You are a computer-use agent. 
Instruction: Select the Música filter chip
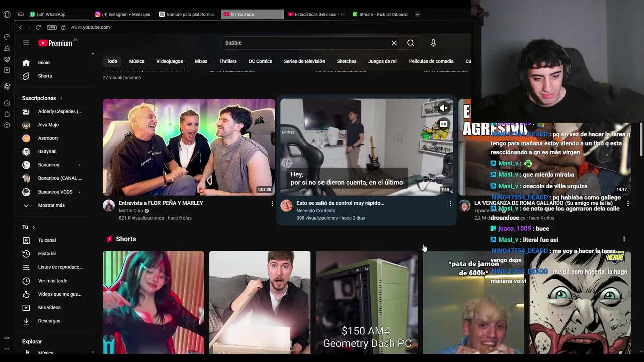137,61
